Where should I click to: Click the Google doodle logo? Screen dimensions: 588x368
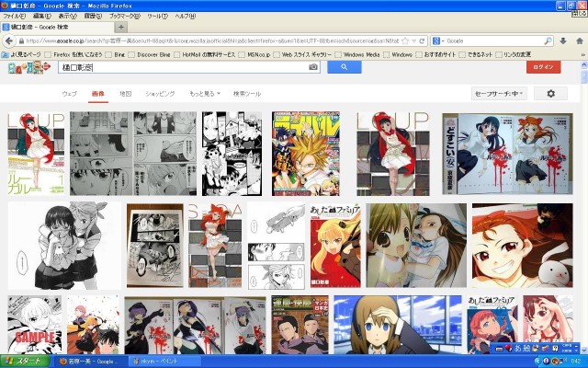coord(28,67)
